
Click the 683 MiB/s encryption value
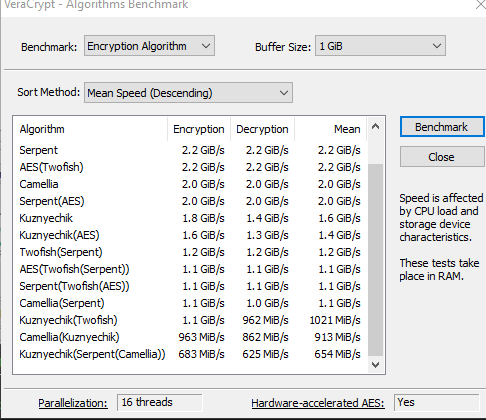(x=201, y=354)
